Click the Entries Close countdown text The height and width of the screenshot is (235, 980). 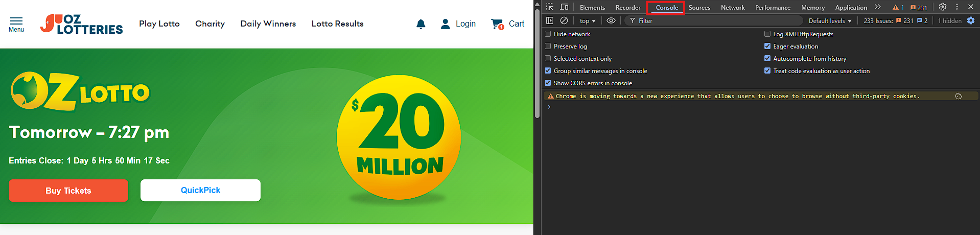[89, 160]
